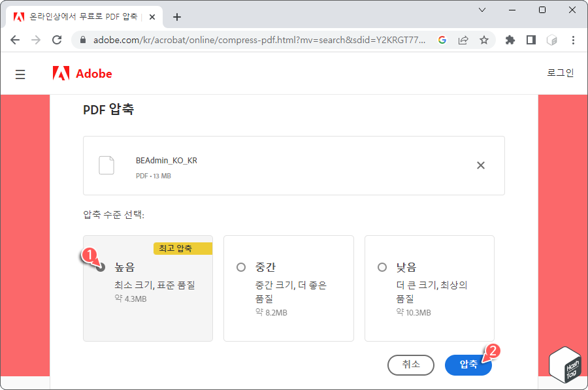Open the Adobe hamburger menu
Screen dimensions: 588x390
point(20,74)
